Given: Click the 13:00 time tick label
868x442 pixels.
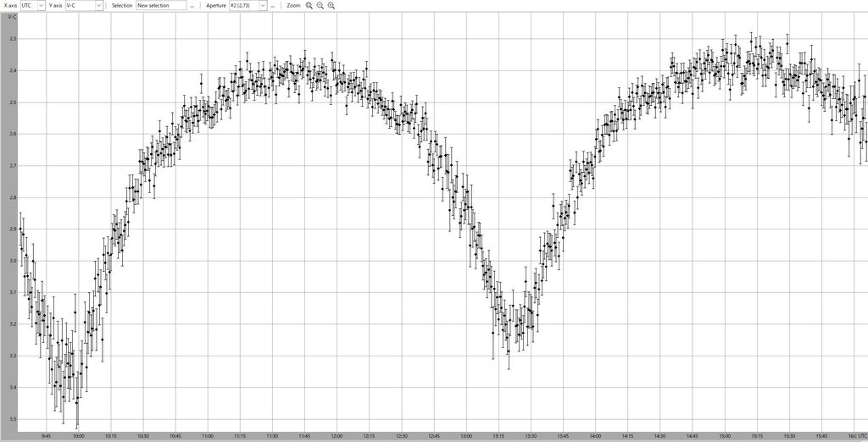Looking at the screenshot, I should (x=466, y=436).
